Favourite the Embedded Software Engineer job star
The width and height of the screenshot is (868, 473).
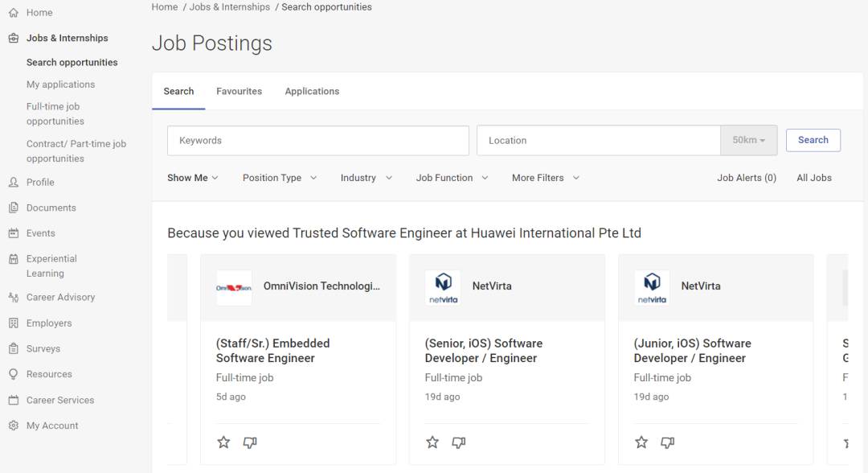click(x=223, y=442)
